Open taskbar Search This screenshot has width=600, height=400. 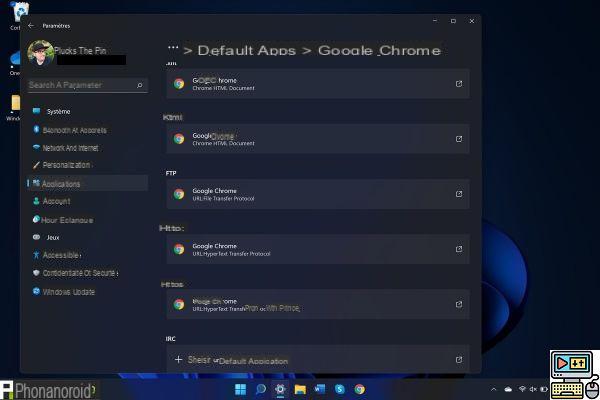pos(261,389)
